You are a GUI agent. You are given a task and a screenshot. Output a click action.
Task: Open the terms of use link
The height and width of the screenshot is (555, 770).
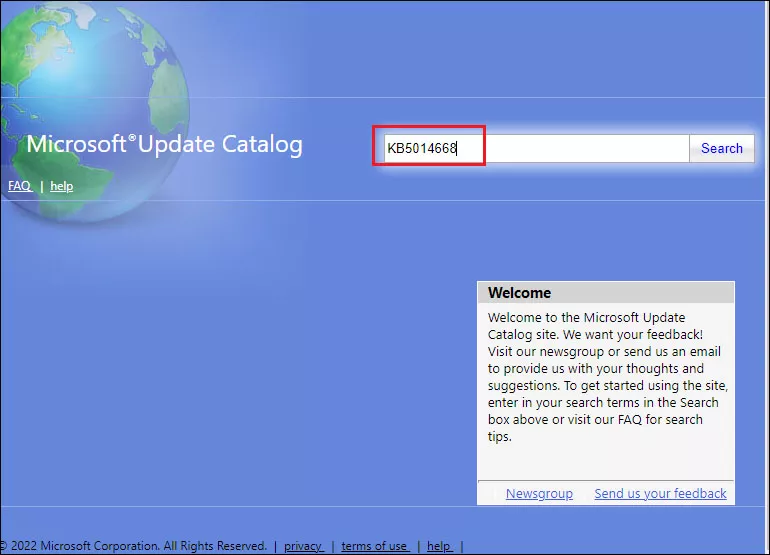[x=375, y=546]
